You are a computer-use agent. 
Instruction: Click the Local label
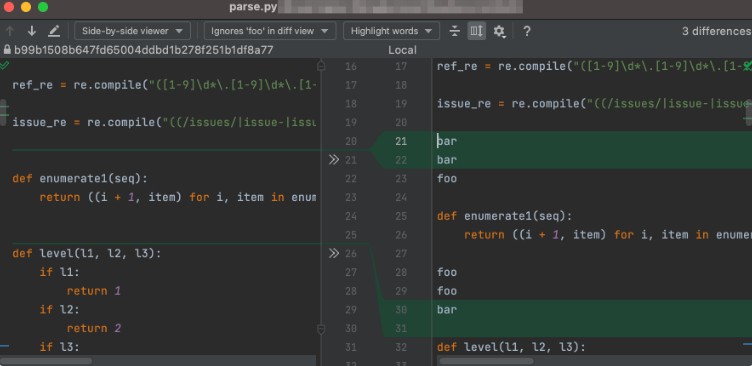(x=402, y=50)
